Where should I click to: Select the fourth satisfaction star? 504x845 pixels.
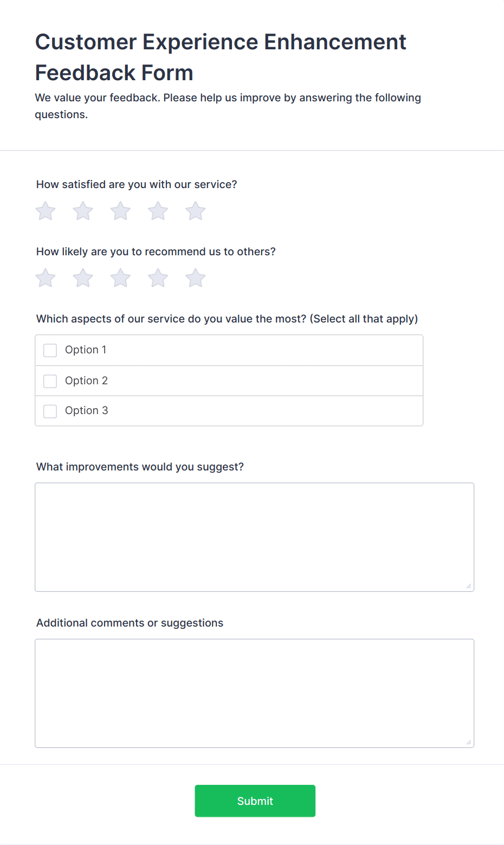point(157,211)
